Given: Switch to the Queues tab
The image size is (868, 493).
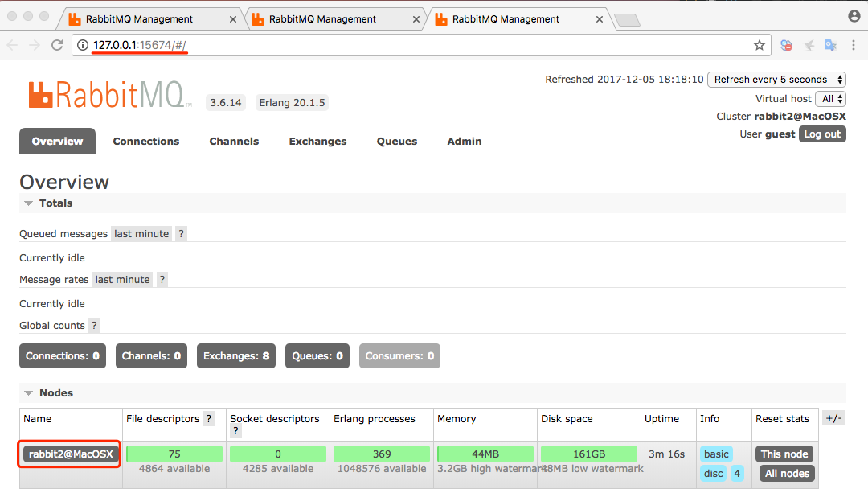Looking at the screenshot, I should pyautogui.click(x=397, y=142).
